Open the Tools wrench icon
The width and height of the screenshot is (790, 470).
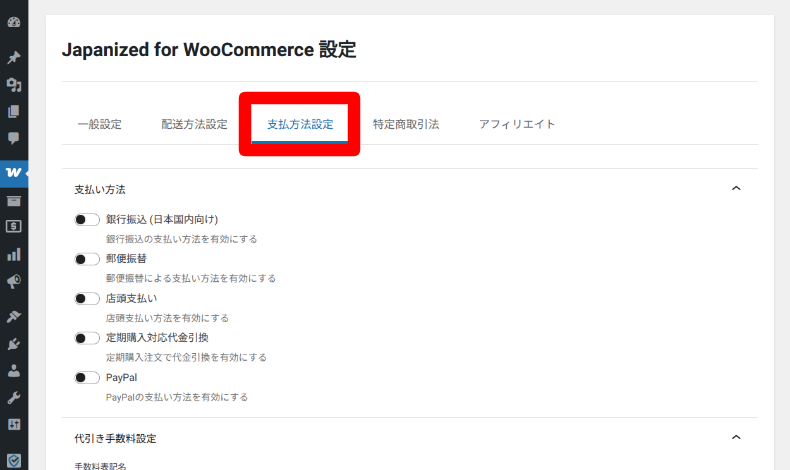14,398
